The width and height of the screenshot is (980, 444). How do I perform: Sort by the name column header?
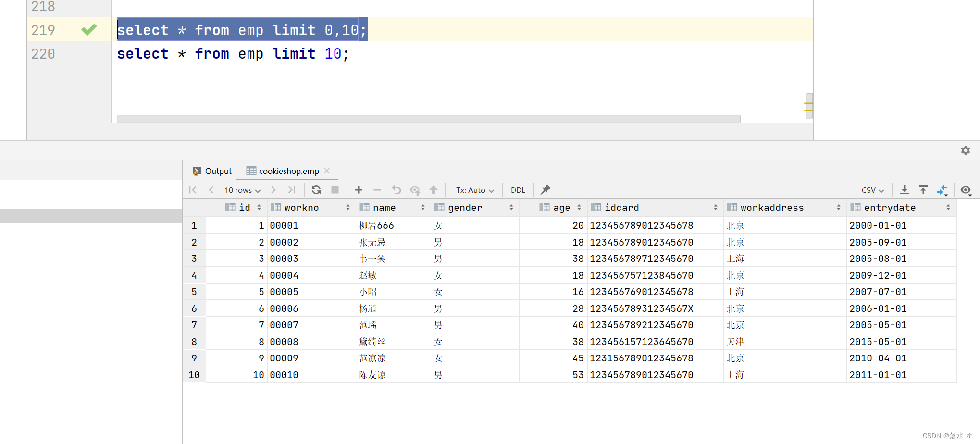point(393,208)
